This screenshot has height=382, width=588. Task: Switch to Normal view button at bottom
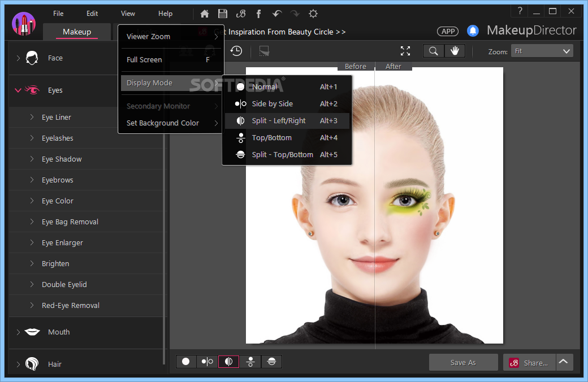tap(186, 362)
